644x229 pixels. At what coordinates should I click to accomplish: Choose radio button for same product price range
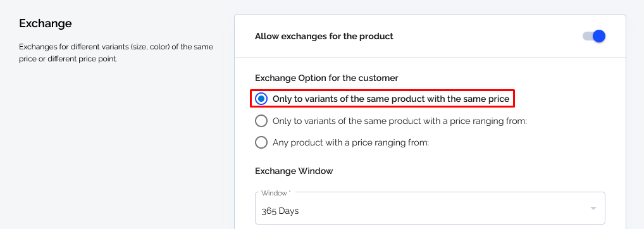pyautogui.click(x=261, y=121)
